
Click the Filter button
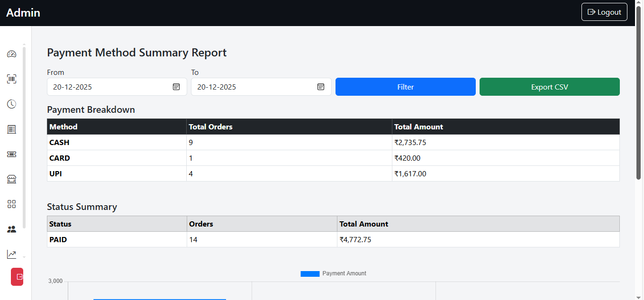point(405,87)
